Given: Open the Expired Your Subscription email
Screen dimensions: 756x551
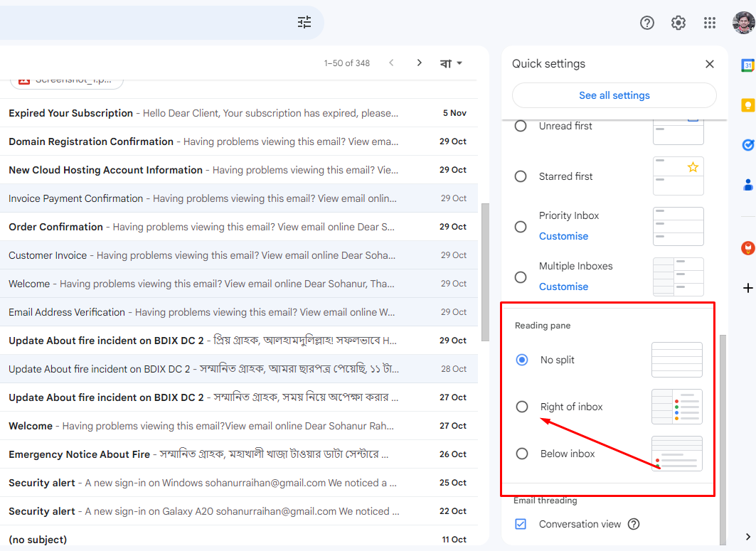Looking at the screenshot, I should (x=203, y=113).
